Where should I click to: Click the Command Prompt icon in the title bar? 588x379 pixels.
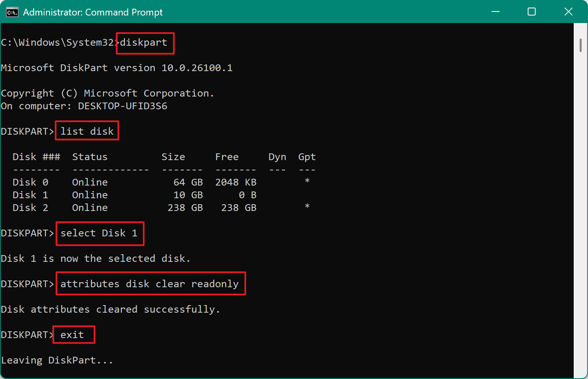12,12
